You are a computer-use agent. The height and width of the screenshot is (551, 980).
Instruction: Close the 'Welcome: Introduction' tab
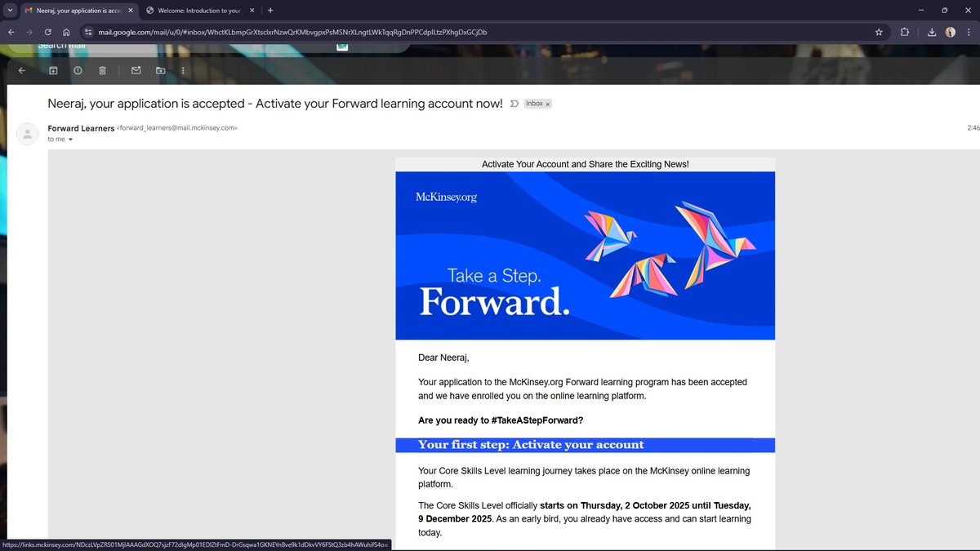click(253, 10)
